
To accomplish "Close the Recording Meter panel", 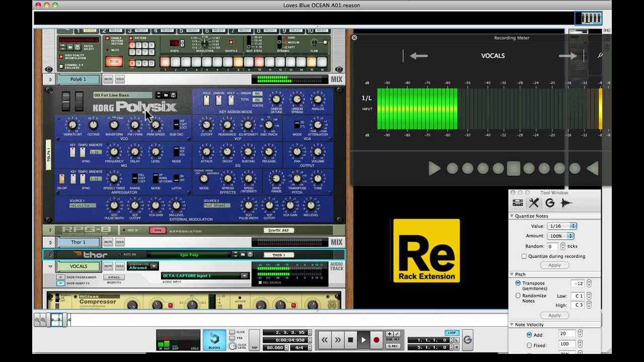I will (x=354, y=38).
